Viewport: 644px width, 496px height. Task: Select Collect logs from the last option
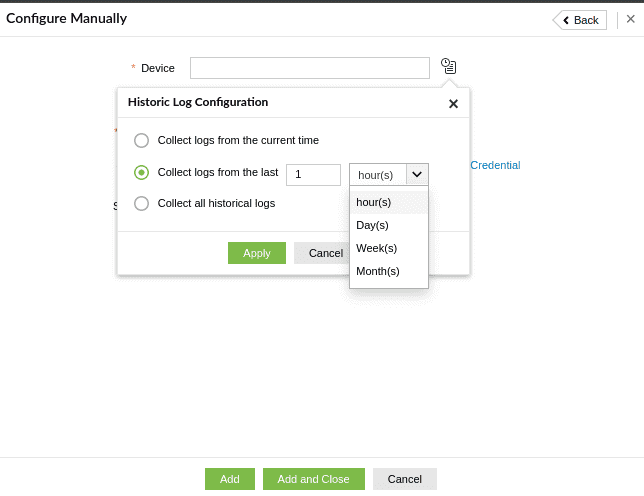click(141, 172)
